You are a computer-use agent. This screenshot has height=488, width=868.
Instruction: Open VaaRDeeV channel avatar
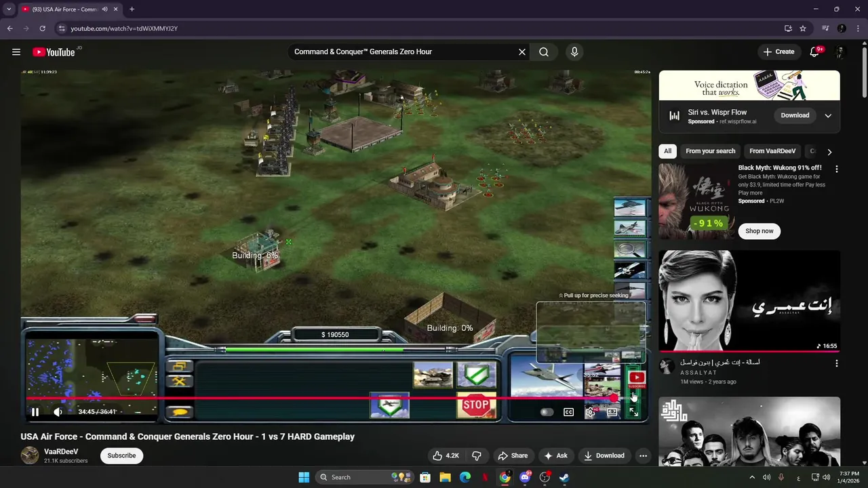[x=30, y=455]
